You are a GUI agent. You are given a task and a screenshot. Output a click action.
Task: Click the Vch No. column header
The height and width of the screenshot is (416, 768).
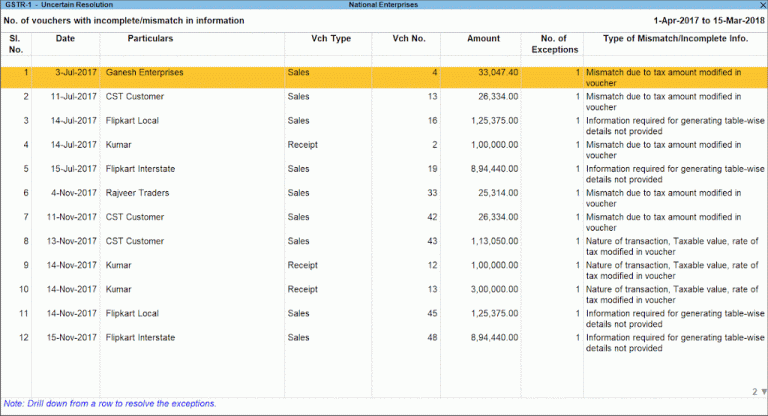[x=409, y=38]
